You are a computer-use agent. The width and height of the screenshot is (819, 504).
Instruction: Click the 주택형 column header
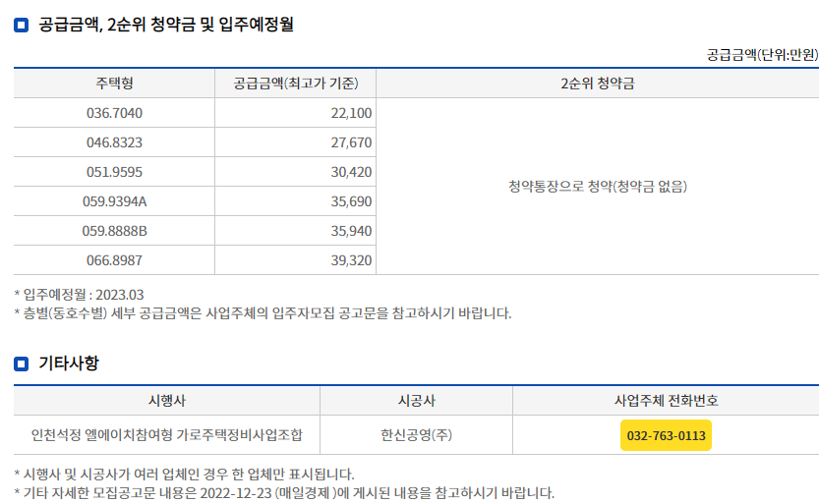[114, 83]
